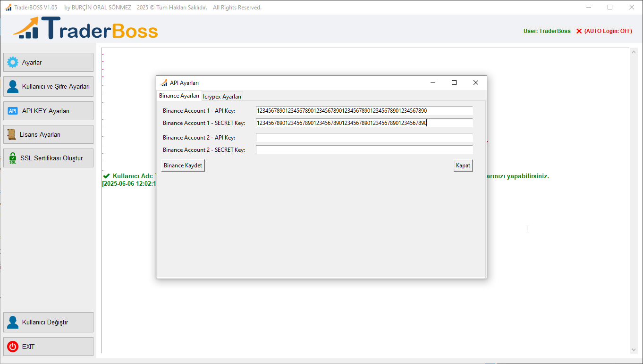
Task: Click the SSL Sertifikası Oluştur shield icon
Action: coord(13,157)
